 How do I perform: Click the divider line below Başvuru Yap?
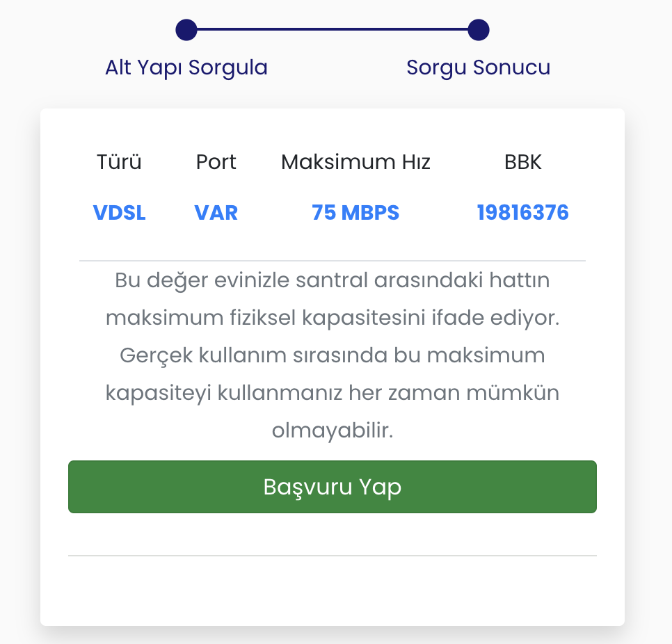333,556
